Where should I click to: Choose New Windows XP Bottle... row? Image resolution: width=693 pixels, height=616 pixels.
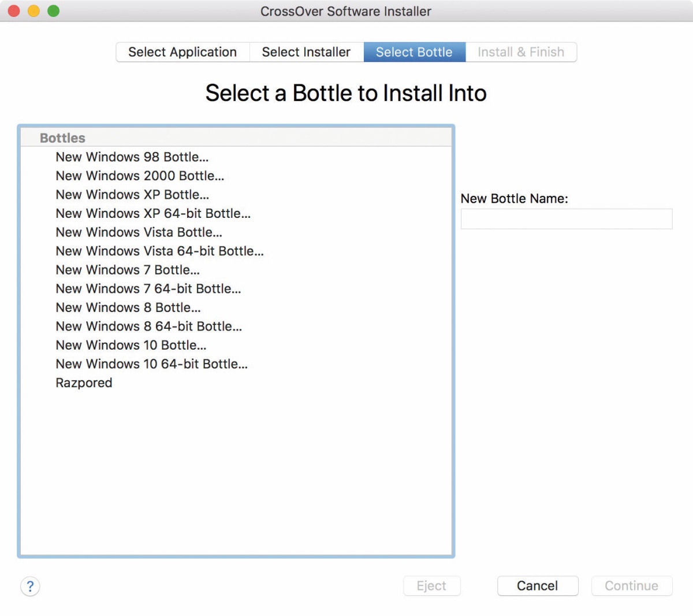click(x=236, y=195)
